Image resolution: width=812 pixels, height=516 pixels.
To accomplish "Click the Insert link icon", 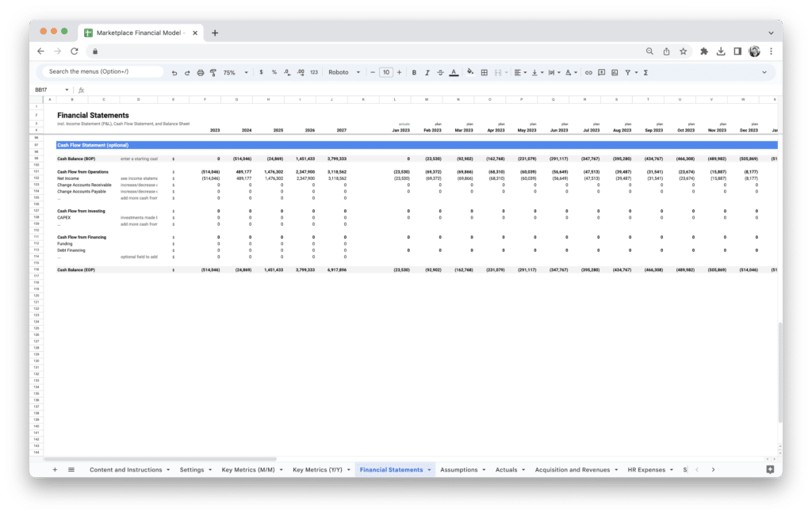I will coord(588,72).
